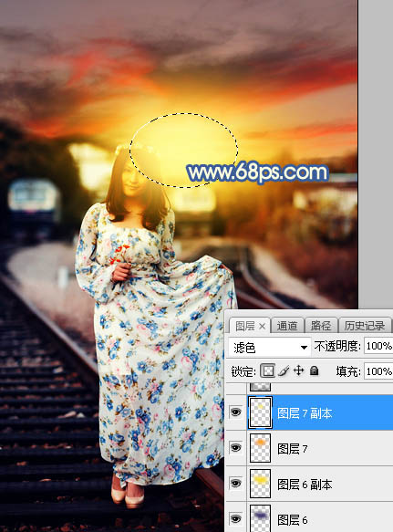Switch to the 通道 tab
This screenshot has height=532, width=393.
287,326
